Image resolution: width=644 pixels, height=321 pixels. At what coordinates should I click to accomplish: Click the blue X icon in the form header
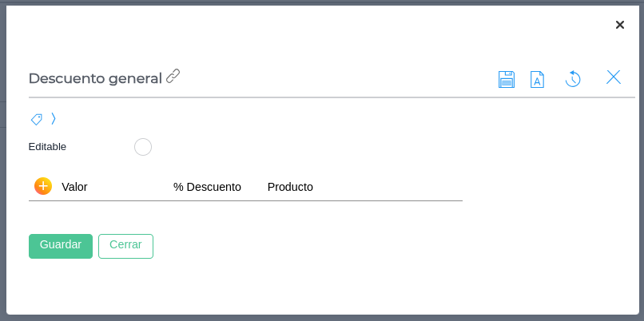pyautogui.click(x=614, y=77)
